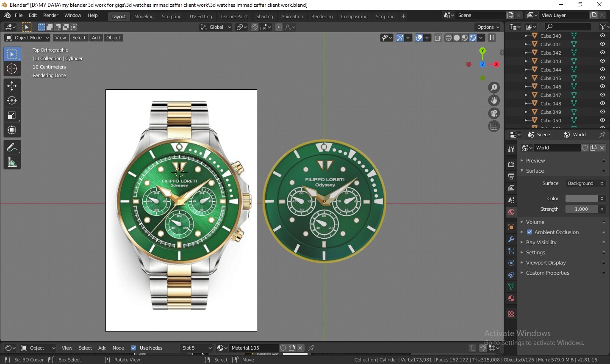Switch to the UV Editing workspace tab

coord(201,17)
